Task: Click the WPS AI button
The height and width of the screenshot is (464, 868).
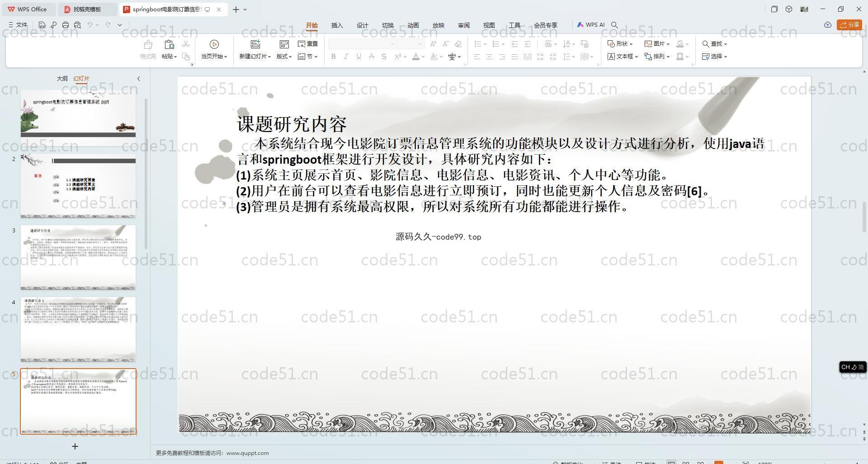Action: (590, 25)
